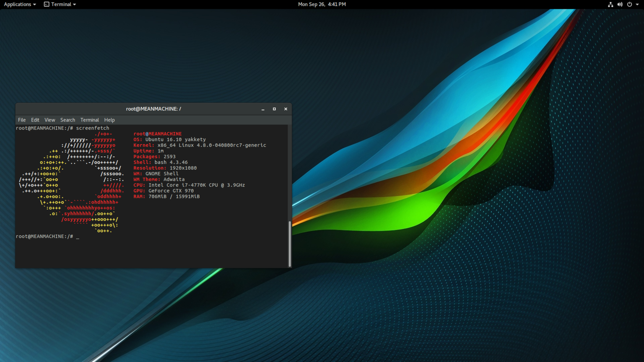Viewport: 644px width, 362px height.
Task: Open the Help menu in terminal
Action: [109, 120]
